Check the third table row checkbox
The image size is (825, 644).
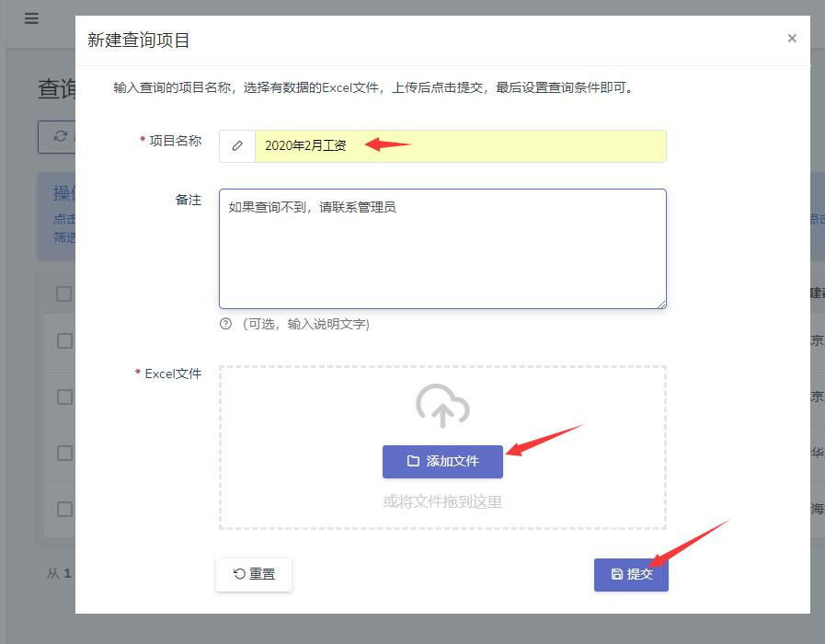64,453
